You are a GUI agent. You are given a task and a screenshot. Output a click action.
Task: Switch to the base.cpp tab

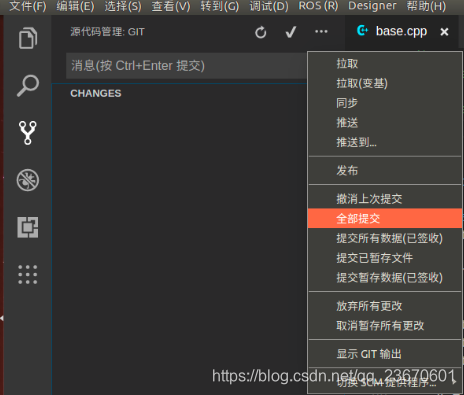coord(401,31)
